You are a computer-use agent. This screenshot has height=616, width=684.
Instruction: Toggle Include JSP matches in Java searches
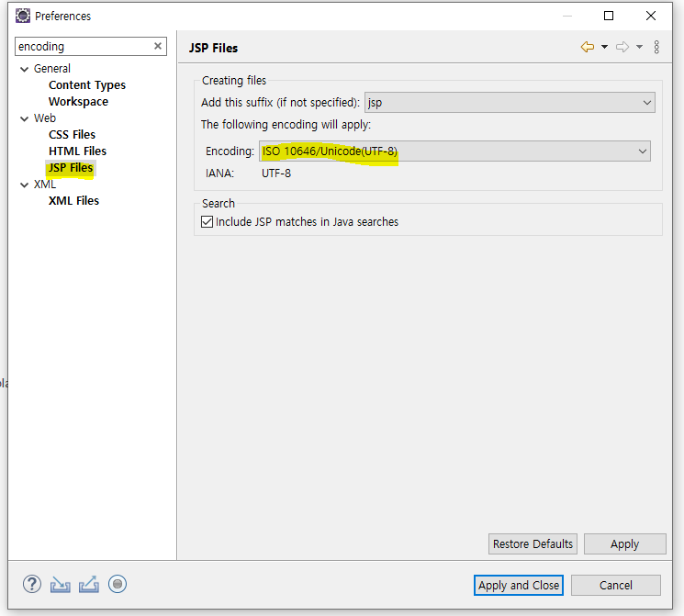207,221
